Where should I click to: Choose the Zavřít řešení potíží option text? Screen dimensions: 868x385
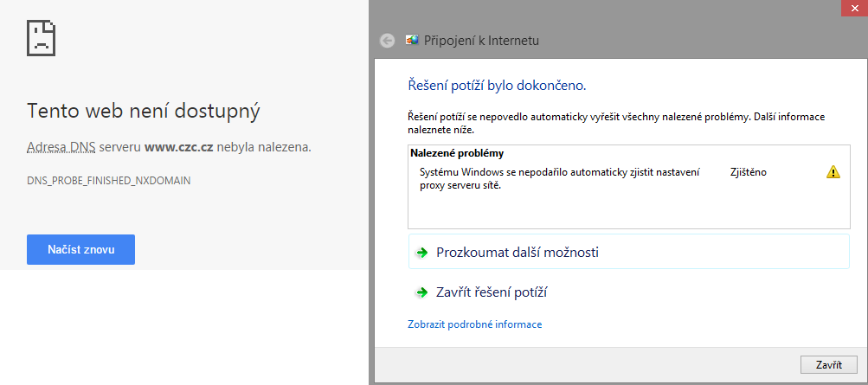point(492,293)
